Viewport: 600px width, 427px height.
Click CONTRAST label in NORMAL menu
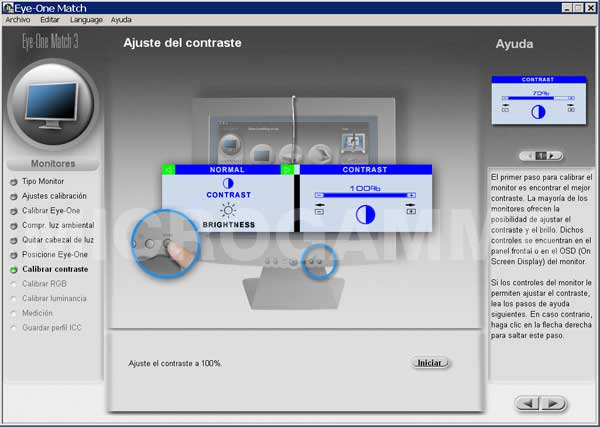click(x=228, y=195)
